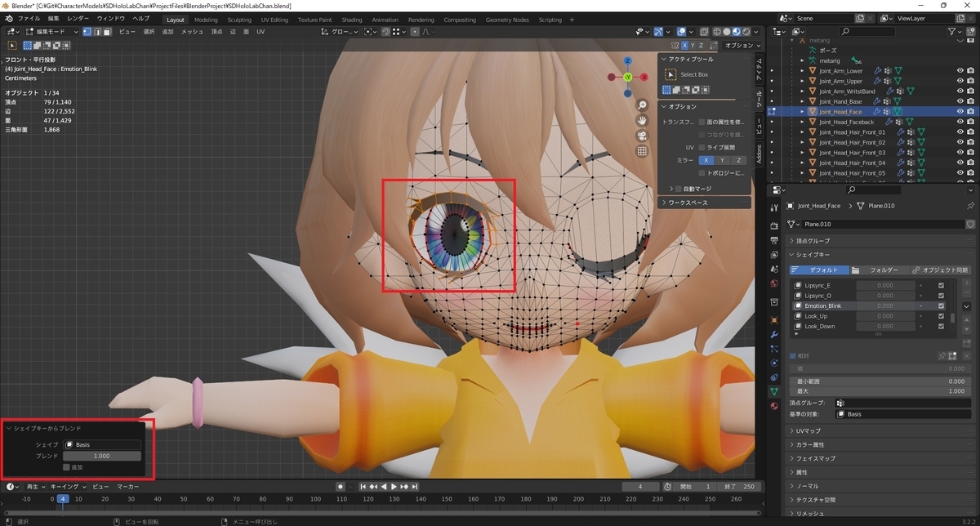Viewport: 980px width, 526px height.
Task: Open the メッシュ menu in viewport header
Action: click(193, 32)
